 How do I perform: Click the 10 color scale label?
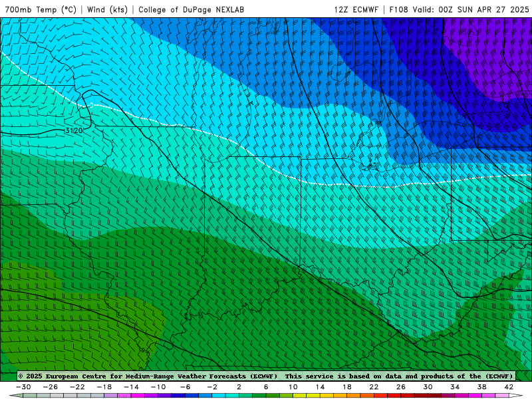(x=293, y=387)
